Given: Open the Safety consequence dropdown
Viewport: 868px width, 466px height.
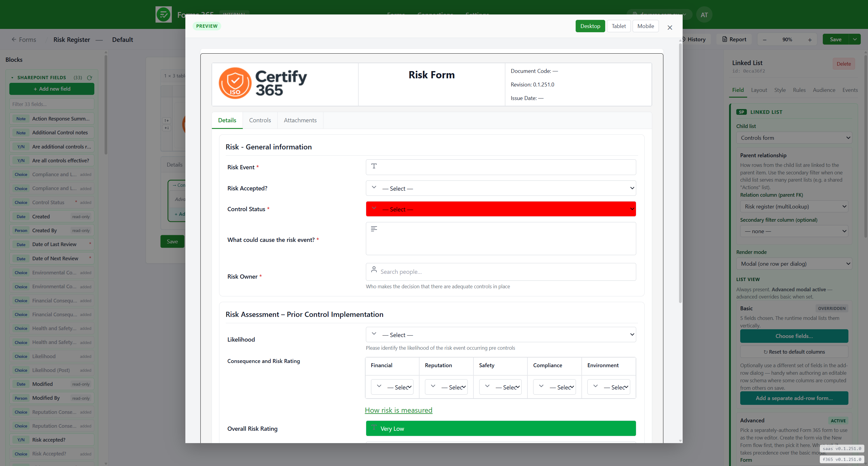Looking at the screenshot, I should click(x=500, y=387).
